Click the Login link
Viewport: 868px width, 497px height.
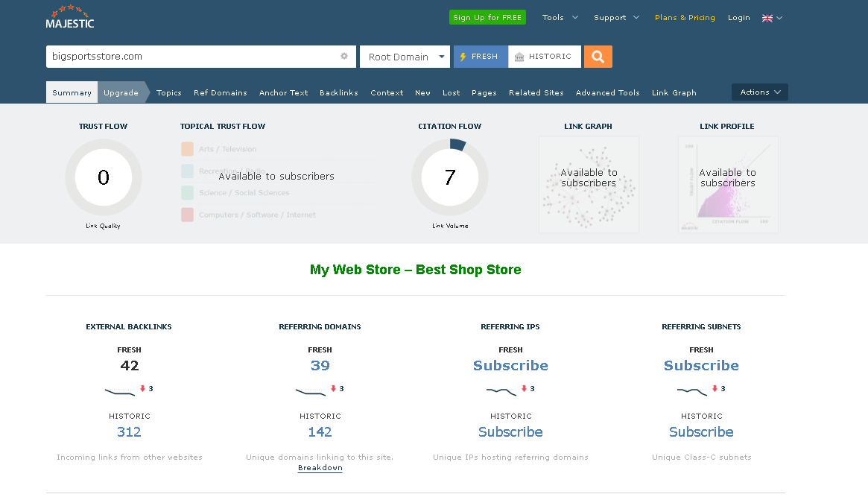click(x=738, y=18)
